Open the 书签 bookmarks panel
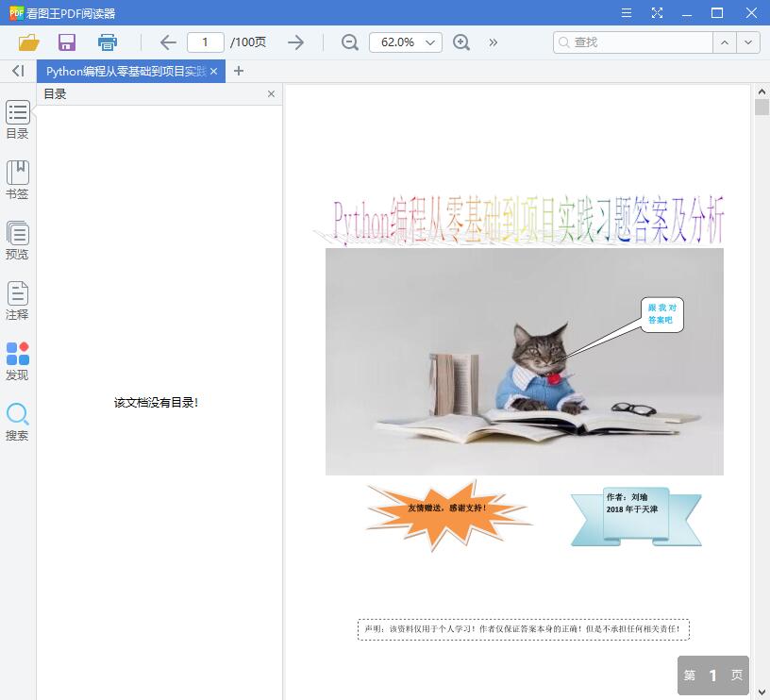This screenshot has width=770, height=700. tap(18, 179)
